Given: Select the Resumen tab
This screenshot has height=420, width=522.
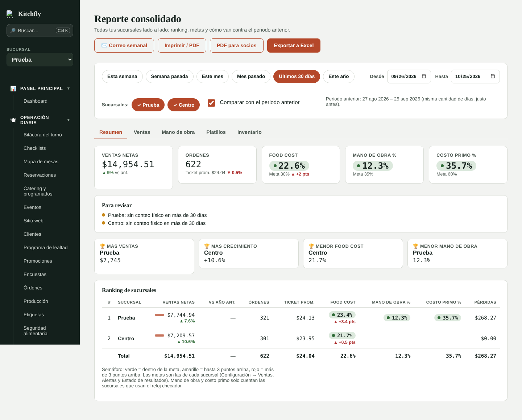Looking at the screenshot, I should [x=111, y=132].
